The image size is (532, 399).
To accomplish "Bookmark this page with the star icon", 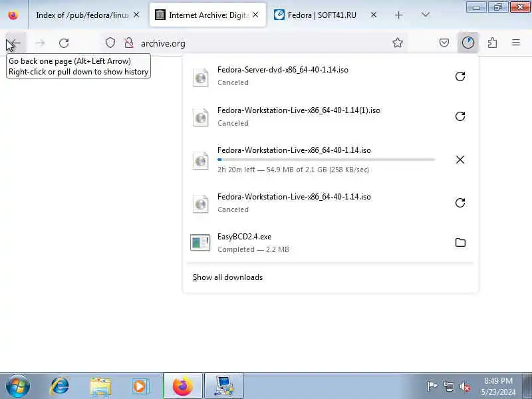I will coord(397,43).
